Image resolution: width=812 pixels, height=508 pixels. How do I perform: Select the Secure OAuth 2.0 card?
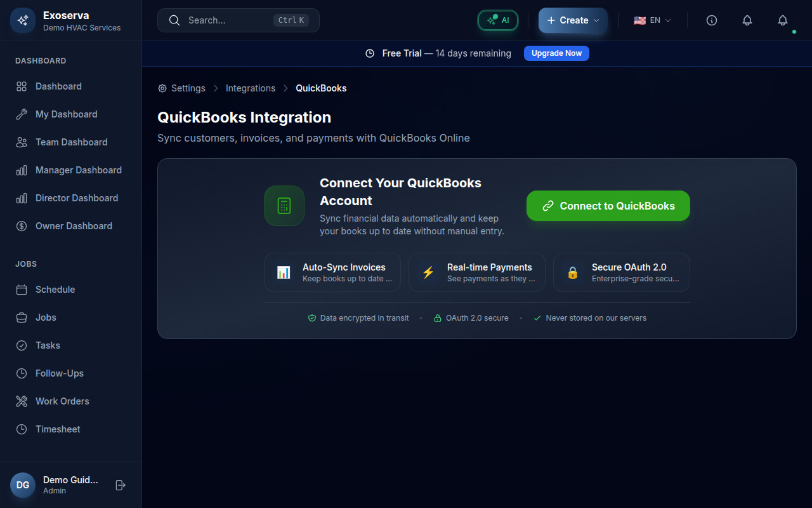(622, 272)
